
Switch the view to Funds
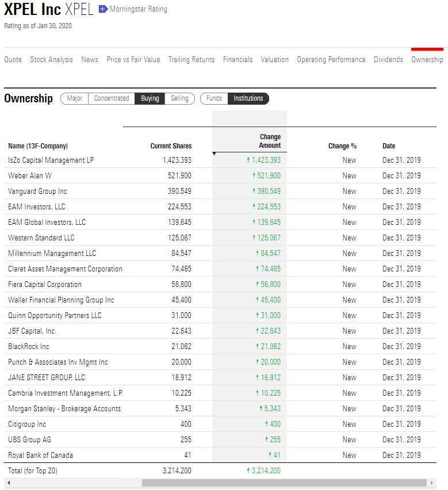click(x=214, y=98)
